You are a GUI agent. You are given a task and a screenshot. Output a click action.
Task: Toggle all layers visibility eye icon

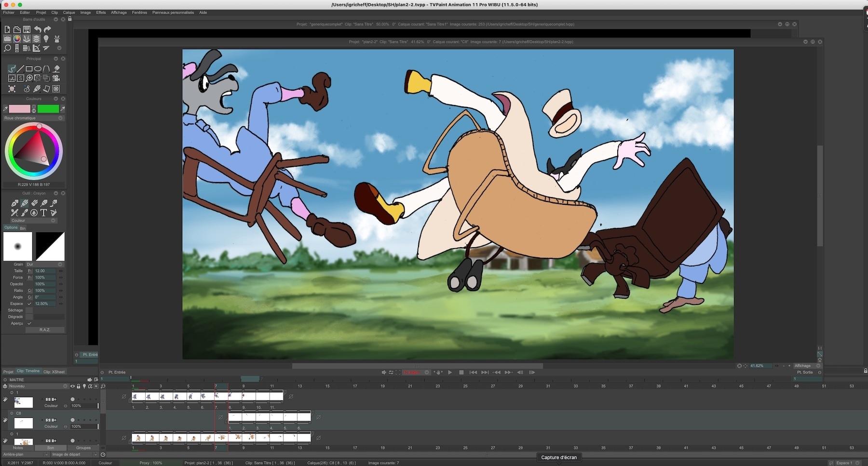point(72,386)
